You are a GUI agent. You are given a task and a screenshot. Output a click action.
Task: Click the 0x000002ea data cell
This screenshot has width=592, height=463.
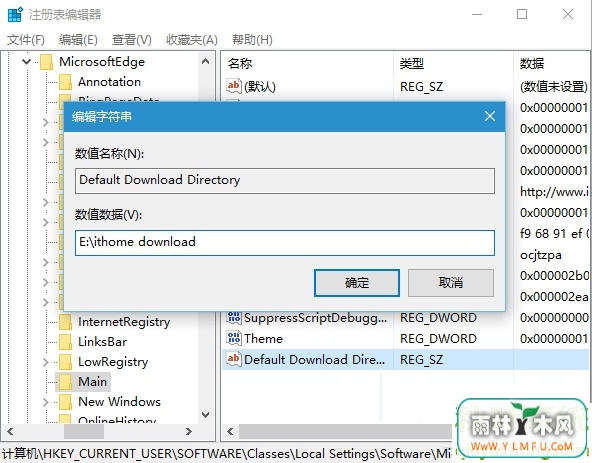click(554, 297)
